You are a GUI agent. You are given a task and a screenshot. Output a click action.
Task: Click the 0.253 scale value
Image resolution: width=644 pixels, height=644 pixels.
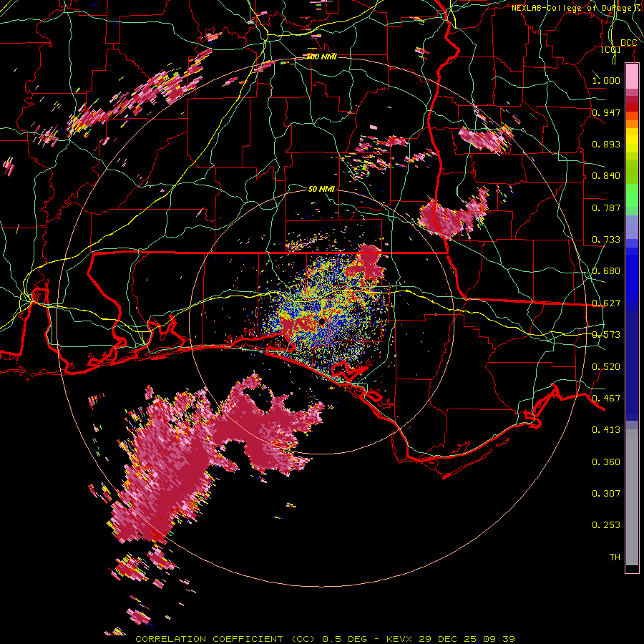(606, 525)
